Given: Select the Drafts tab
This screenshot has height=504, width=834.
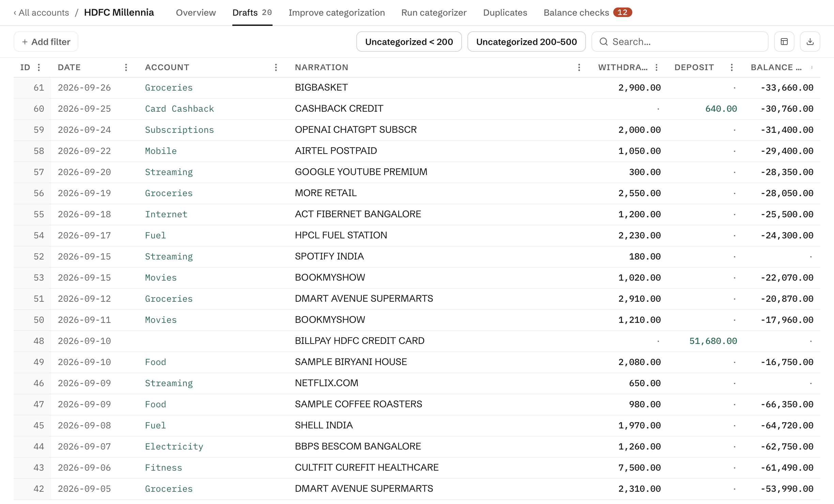Looking at the screenshot, I should click(x=252, y=13).
